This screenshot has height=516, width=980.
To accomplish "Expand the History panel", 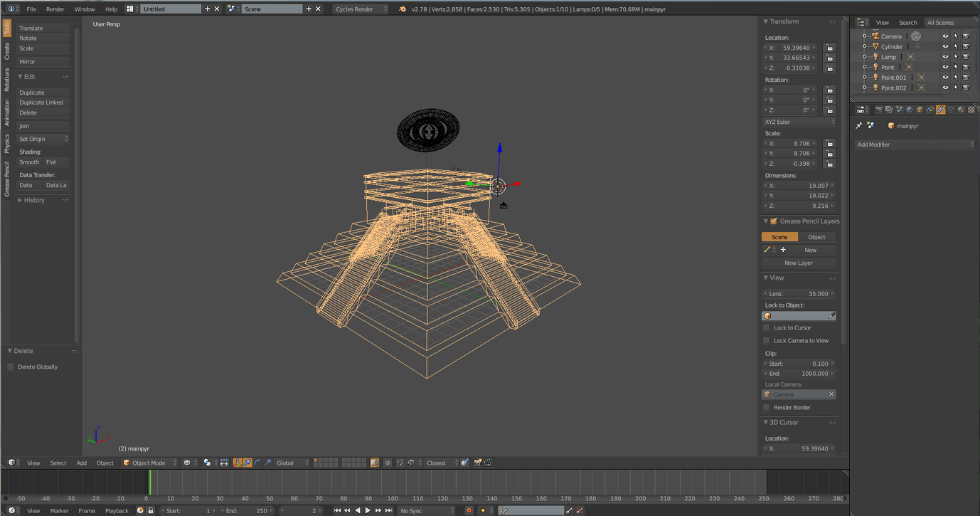I will (x=34, y=200).
